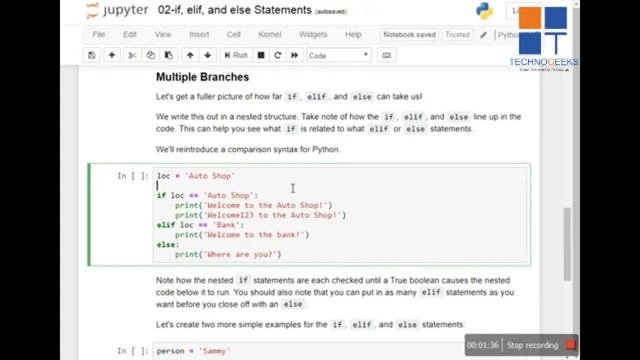Open the View menu
Screen dimensions: 640x360
point(163,35)
